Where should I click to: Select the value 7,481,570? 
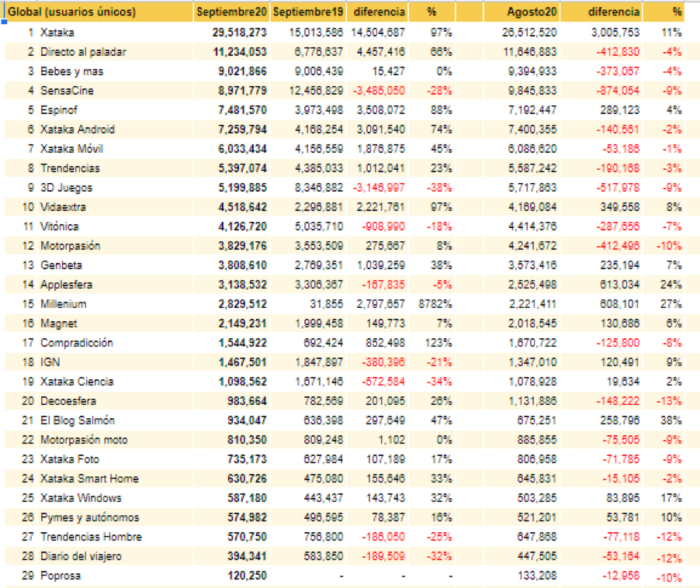(242, 110)
